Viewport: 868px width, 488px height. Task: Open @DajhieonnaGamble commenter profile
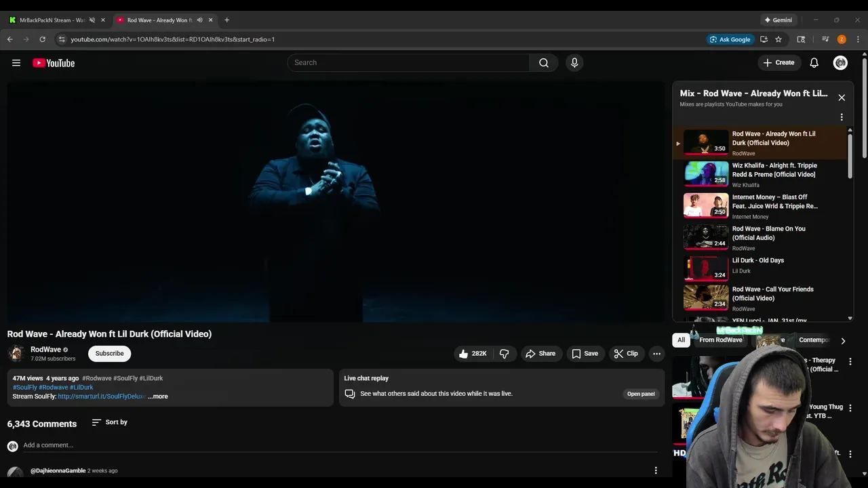[58, 470]
